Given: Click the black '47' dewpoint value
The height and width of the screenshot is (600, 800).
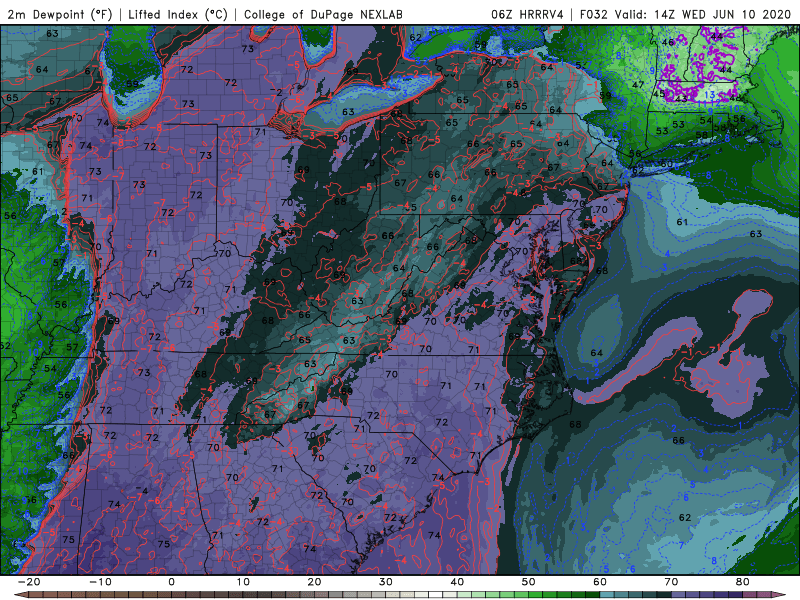Looking at the screenshot, I should 638,85.
